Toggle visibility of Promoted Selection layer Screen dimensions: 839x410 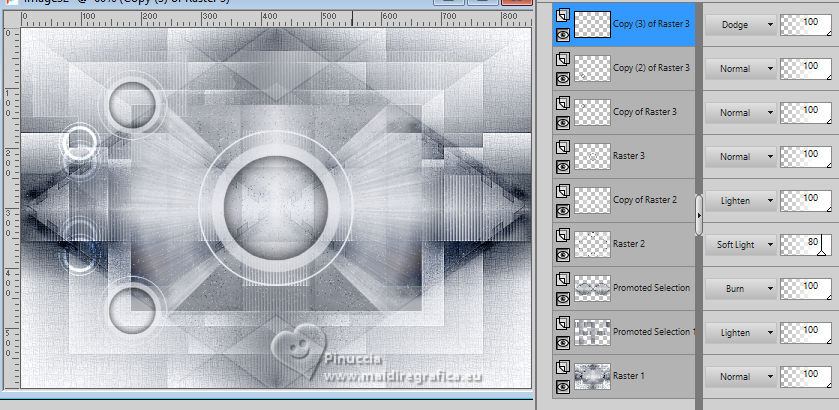[x=562, y=299]
